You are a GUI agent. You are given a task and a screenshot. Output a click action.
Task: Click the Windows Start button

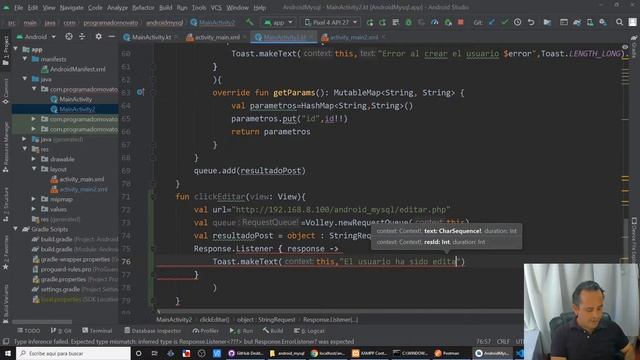point(8,353)
